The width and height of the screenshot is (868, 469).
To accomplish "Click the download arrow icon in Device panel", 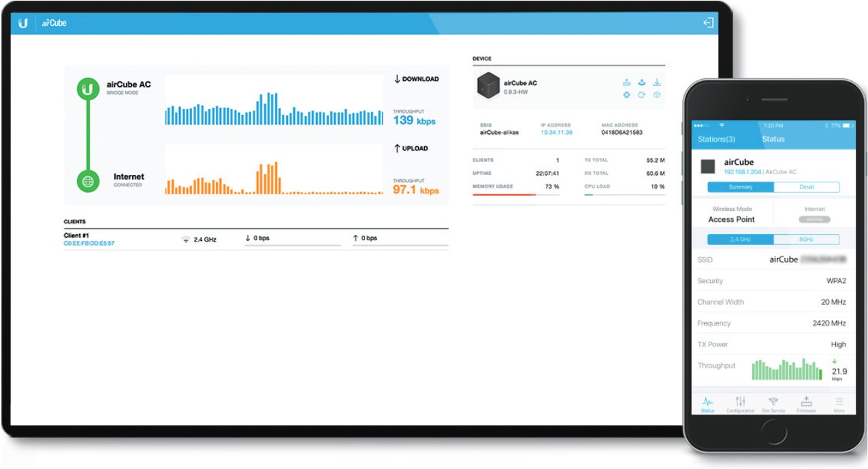I will click(657, 82).
